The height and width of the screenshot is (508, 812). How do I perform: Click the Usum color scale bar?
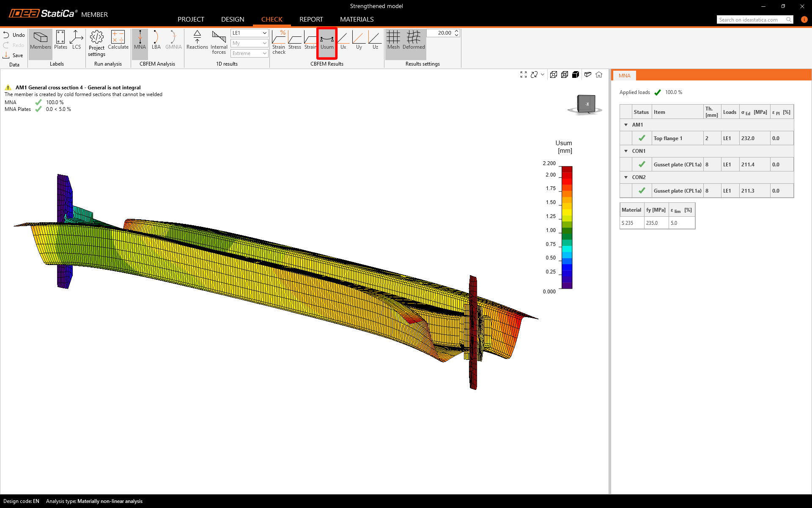click(x=567, y=227)
